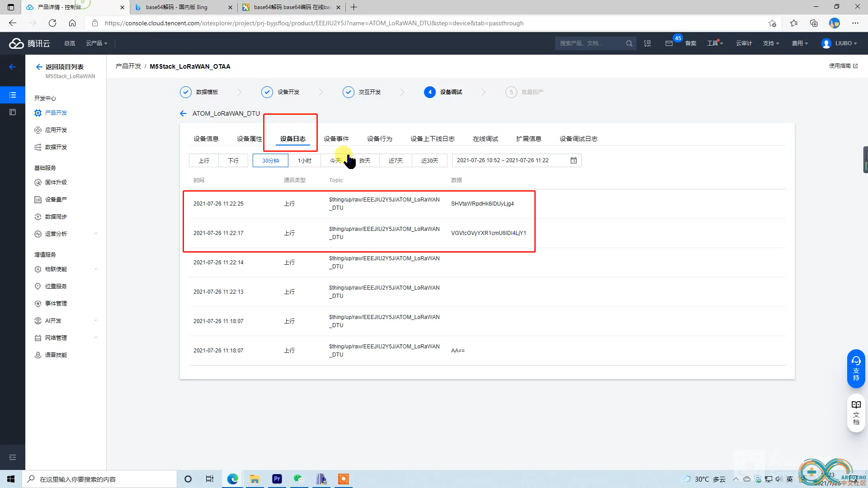The image size is (868, 488).
Task: Switch to the 设备调试日志 tab
Action: click(579, 139)
